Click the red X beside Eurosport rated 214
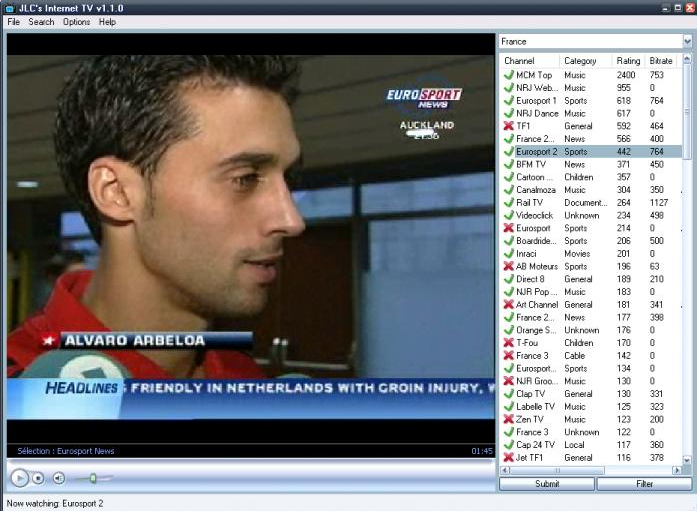Image resolution: width=697 pixels, height=511 pixels. tap(509, 228)
